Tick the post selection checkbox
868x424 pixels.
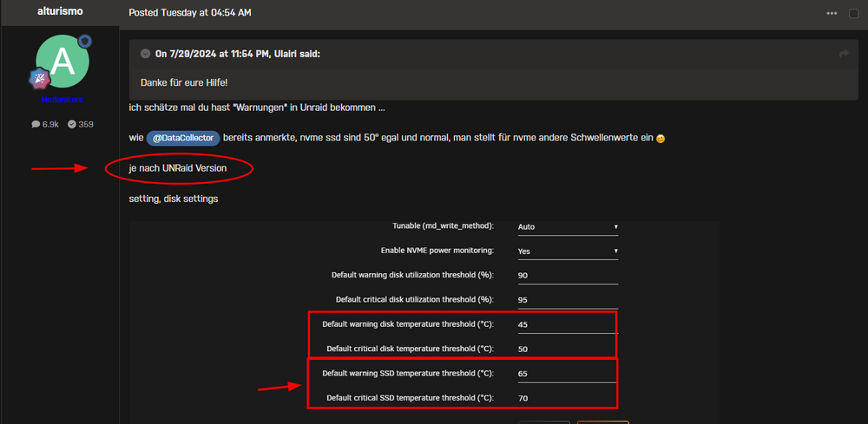[853, 13]
